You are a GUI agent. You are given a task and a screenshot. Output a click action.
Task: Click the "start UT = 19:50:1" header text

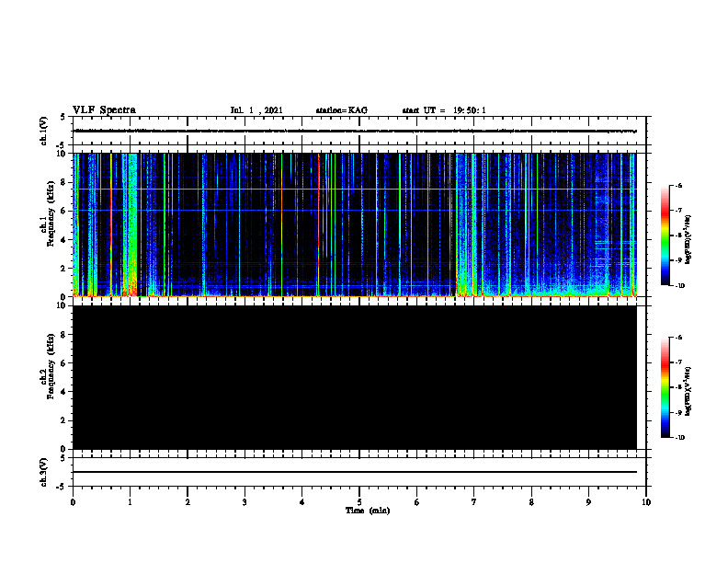(x=444, y=110)
